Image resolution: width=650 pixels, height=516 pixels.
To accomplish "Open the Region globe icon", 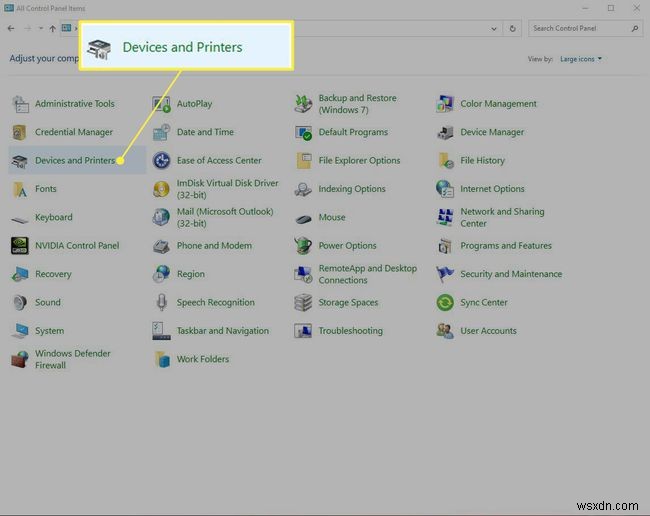I will coord(161,274).
